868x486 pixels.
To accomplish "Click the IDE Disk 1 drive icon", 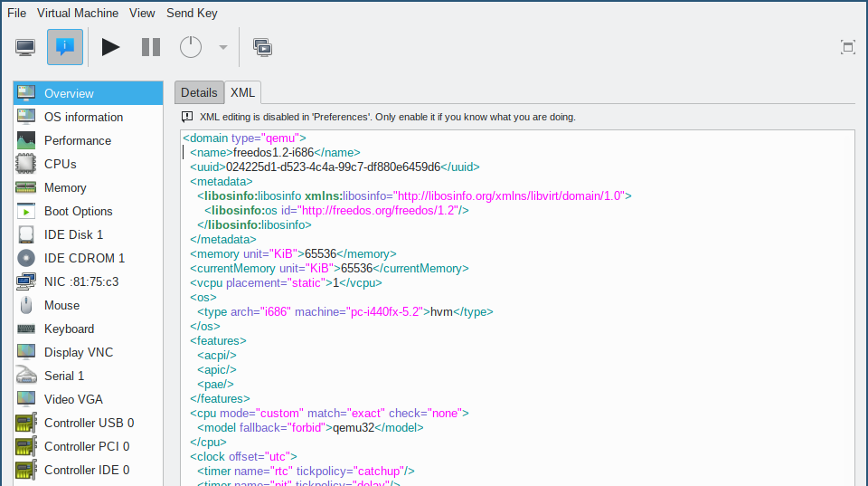I will 26,234.
